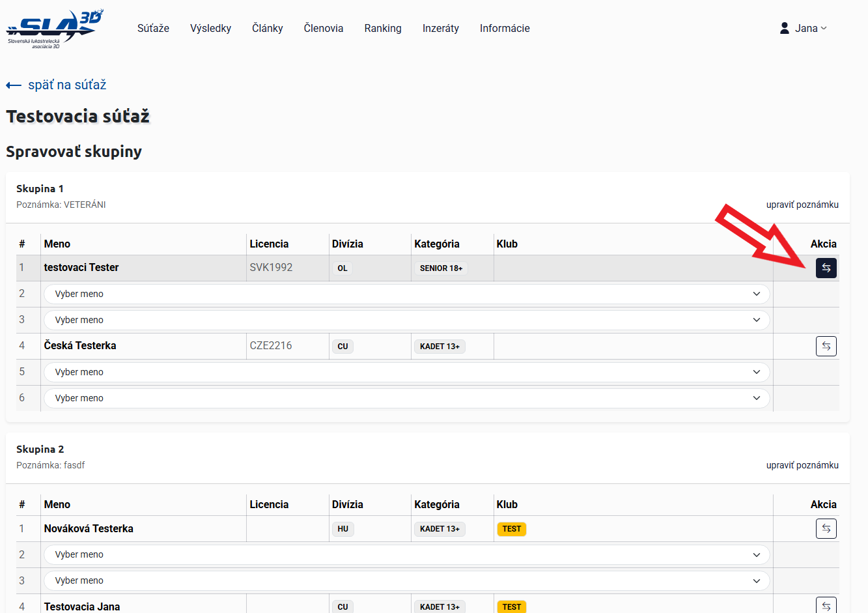868x613 pixels.
Task: Open name dropdown in Skupina 1 row 5
Action: tap(406, 372)
